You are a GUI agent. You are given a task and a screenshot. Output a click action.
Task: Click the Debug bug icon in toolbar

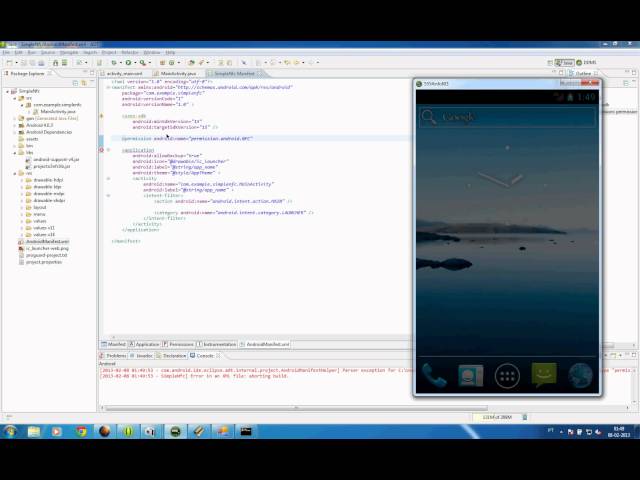coord(114,62)
